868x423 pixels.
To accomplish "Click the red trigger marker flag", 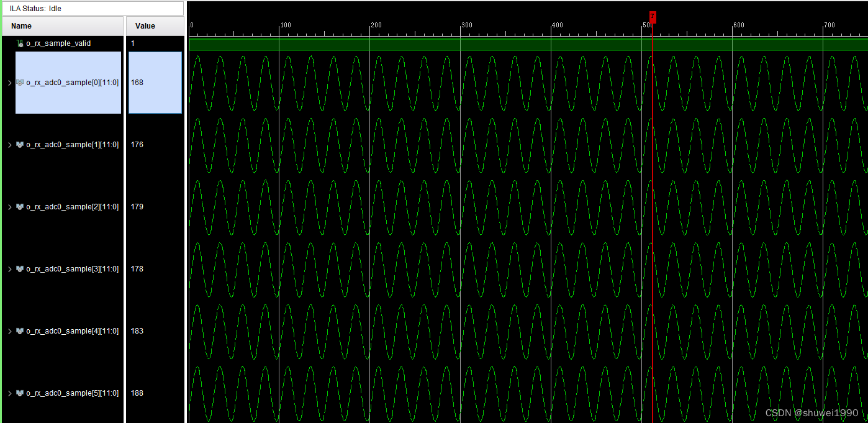I will click(653, 16).
